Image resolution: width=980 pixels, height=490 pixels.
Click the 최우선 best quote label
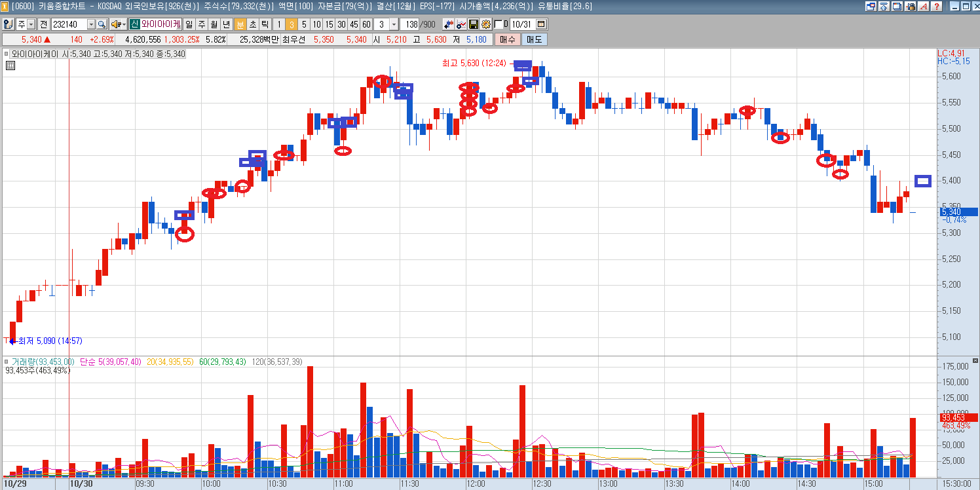click(x=295, y=39)
